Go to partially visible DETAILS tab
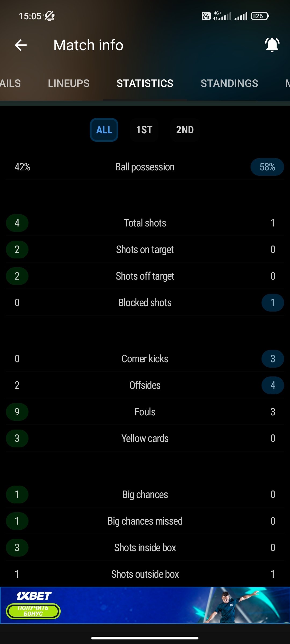The width and height of the screenshot is (290, 644). coord(10,83)
